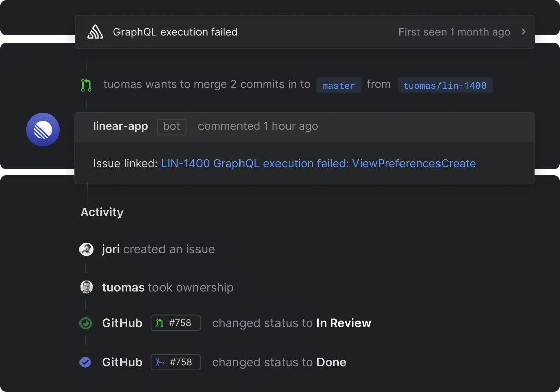The width and height of the screenshot is (560, 392).
Task: Click the merge icon in Done row badge
Action: point(160,362)
